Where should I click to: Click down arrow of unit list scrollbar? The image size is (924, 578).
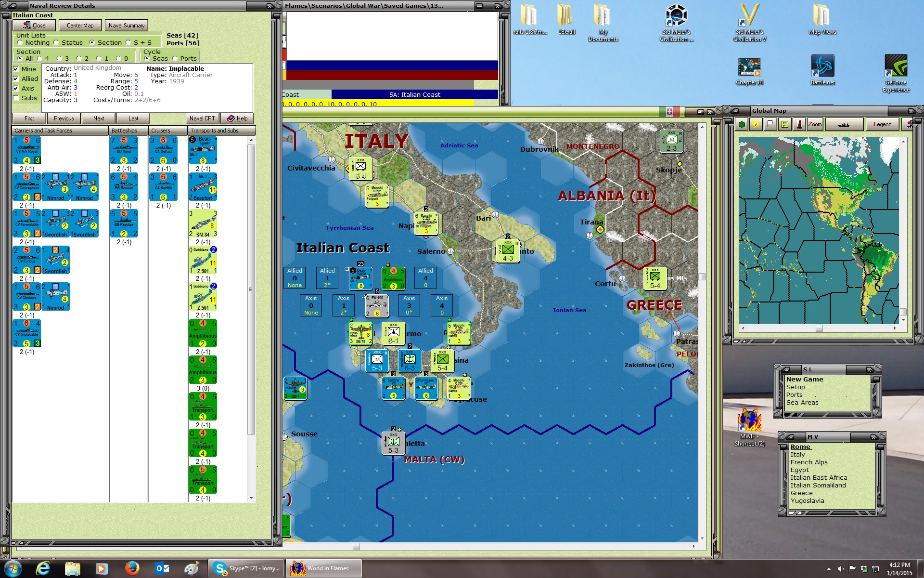(x=251, y=498)
